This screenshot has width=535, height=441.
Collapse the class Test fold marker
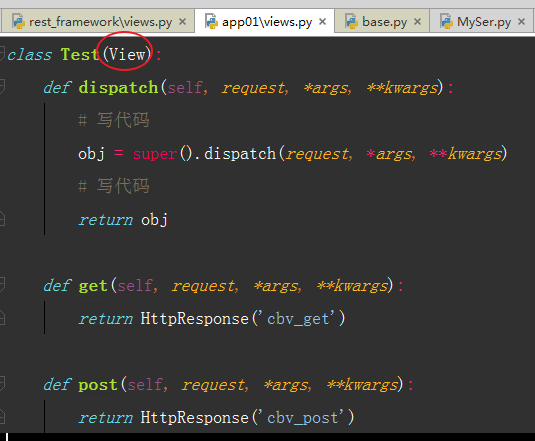[x=2, y=54]
